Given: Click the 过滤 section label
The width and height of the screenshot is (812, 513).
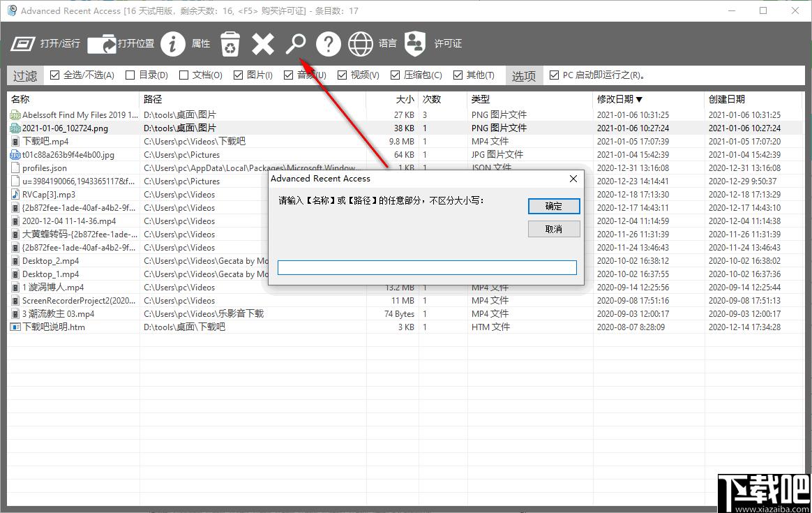Looking at the screenshot, I should [x=25, y=76].
